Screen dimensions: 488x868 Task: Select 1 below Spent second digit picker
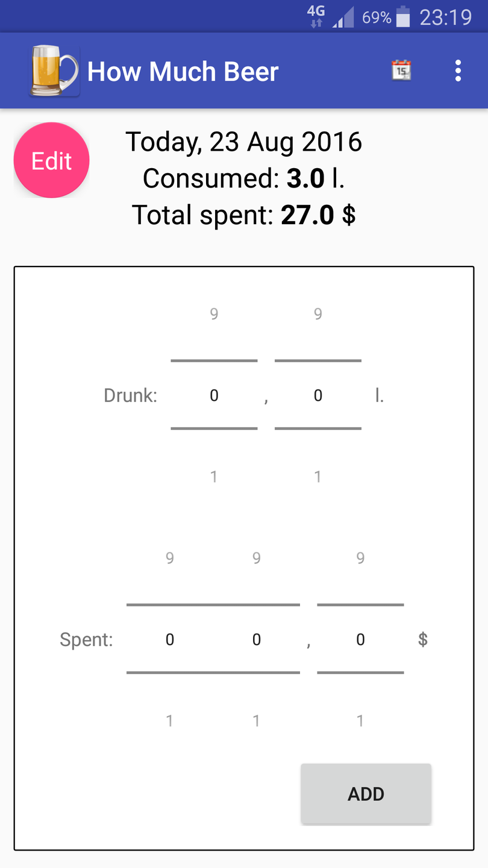[257, 720]
